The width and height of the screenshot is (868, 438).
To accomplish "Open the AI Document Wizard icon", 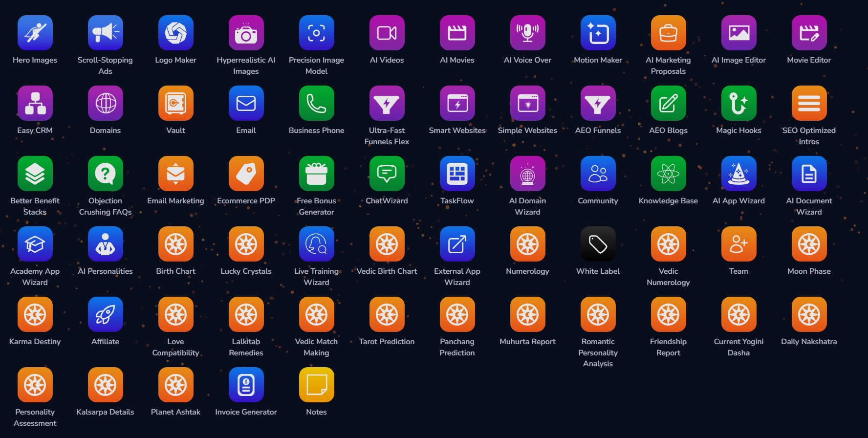I will click(809, 174).
